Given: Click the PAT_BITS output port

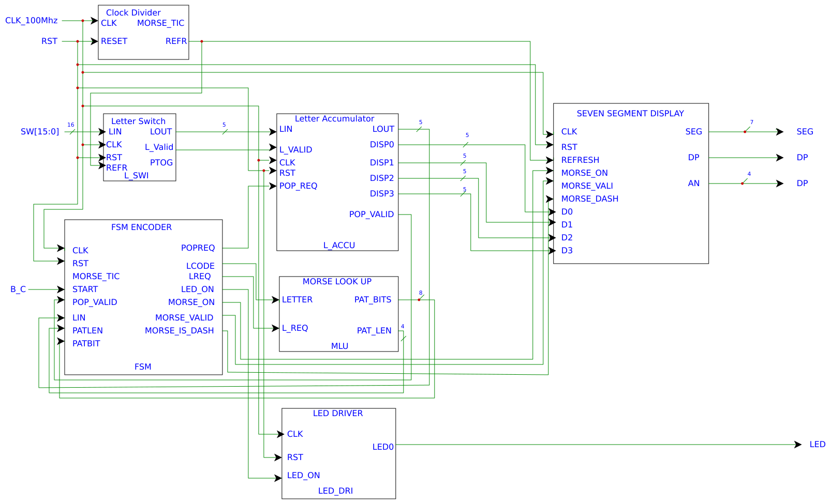Looking at the screenshot, I should click(x=373, y=300).
